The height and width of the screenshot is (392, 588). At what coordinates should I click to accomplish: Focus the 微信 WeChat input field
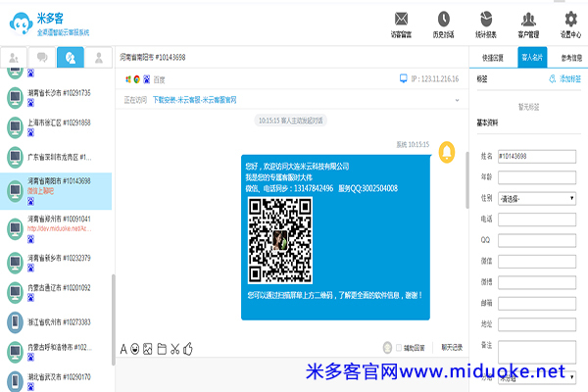537,262
